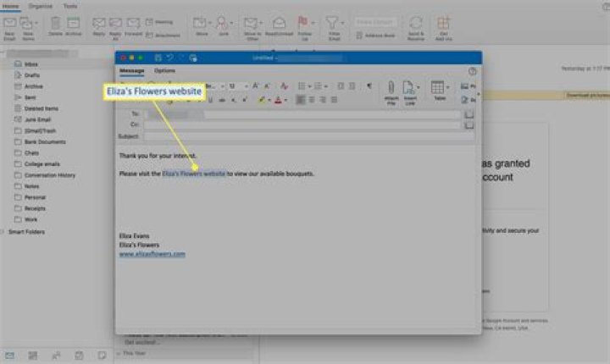Click the clear formatting icon in compose toolbar

pyautogui.click(x=285, y=86)
